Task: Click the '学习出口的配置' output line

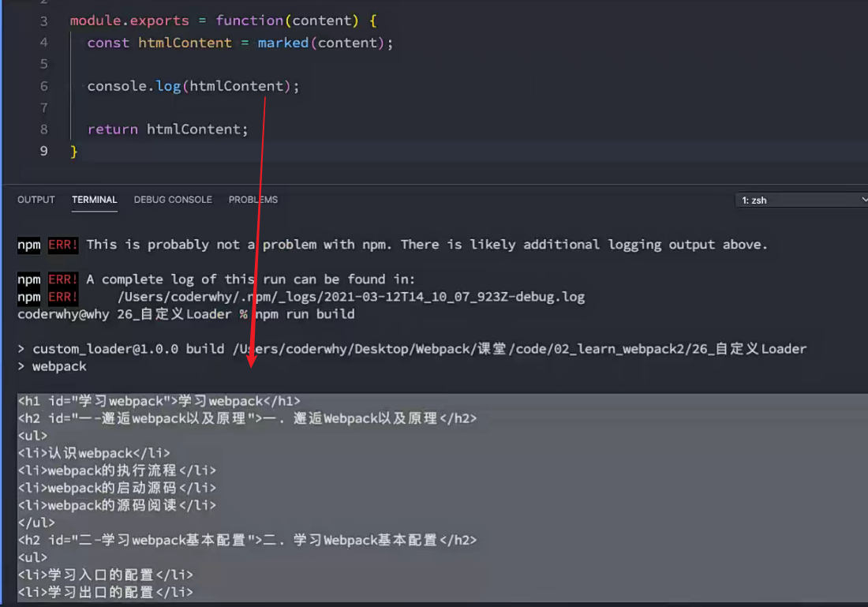Action: click(105, 592)
